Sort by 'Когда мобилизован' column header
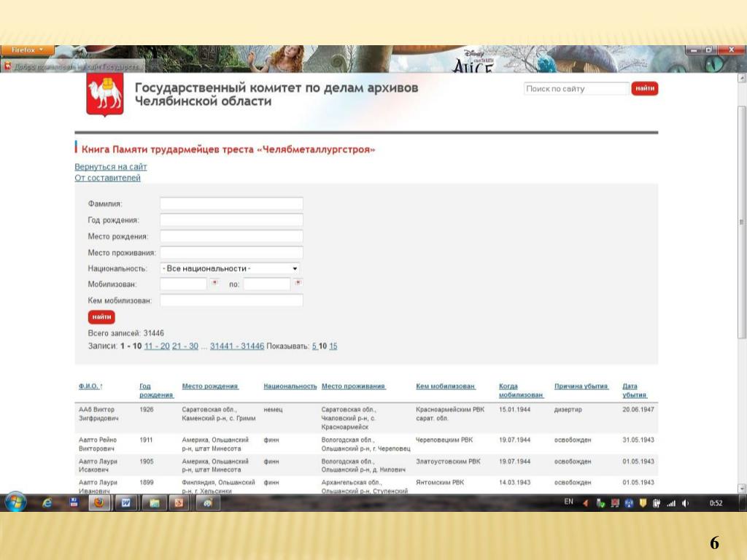 tap(521, 391)
